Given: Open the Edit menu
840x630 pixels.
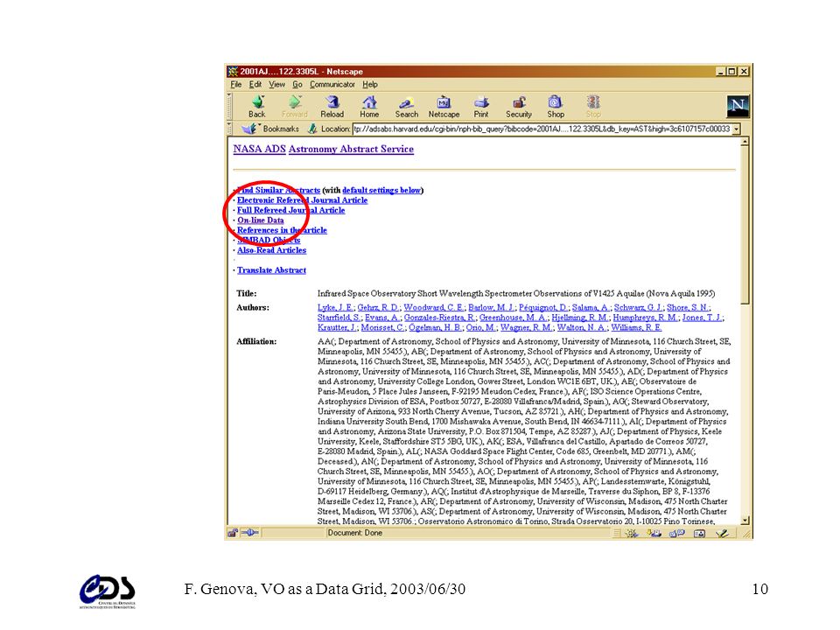Looking at the screenshot, I should click(255, 85).
